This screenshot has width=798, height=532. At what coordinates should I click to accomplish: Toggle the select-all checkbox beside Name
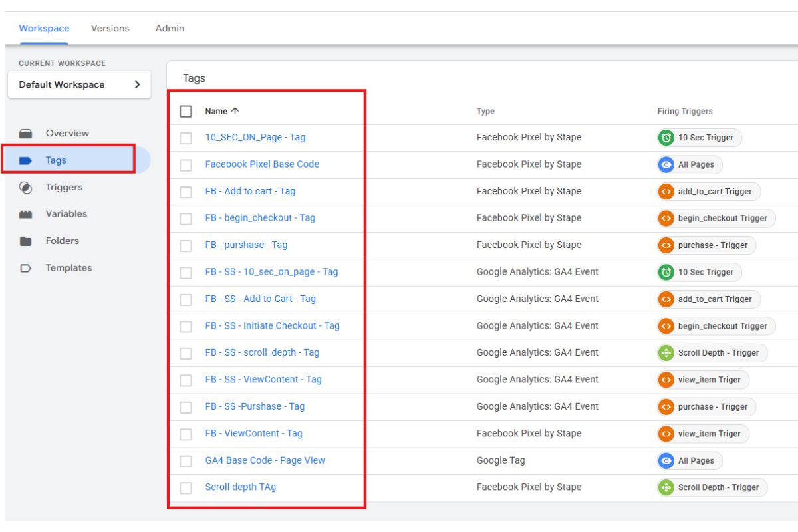click(x=186, y=112)
